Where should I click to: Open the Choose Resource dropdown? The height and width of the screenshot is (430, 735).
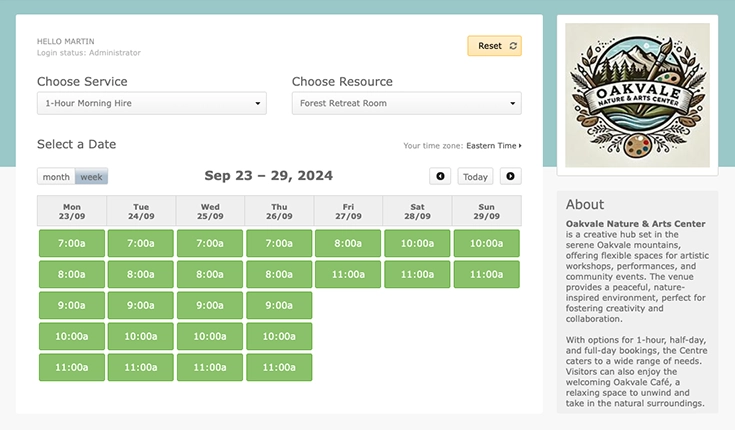[x=406, y=103]
